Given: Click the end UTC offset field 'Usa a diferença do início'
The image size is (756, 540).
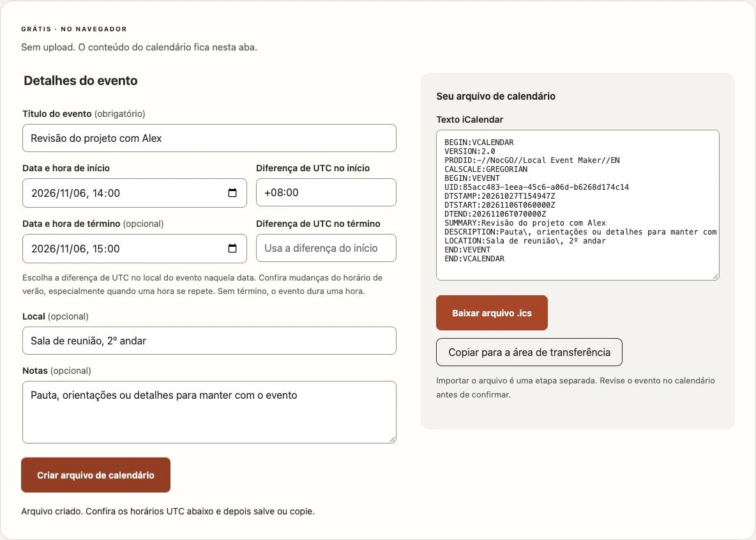Looking at the screenshot, I should pos(326,248).
